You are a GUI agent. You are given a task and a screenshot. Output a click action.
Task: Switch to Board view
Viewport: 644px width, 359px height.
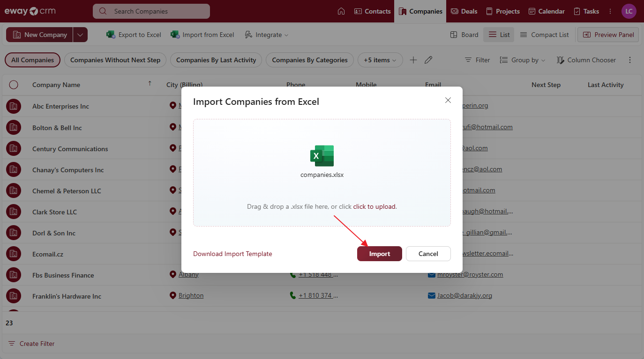464,35
